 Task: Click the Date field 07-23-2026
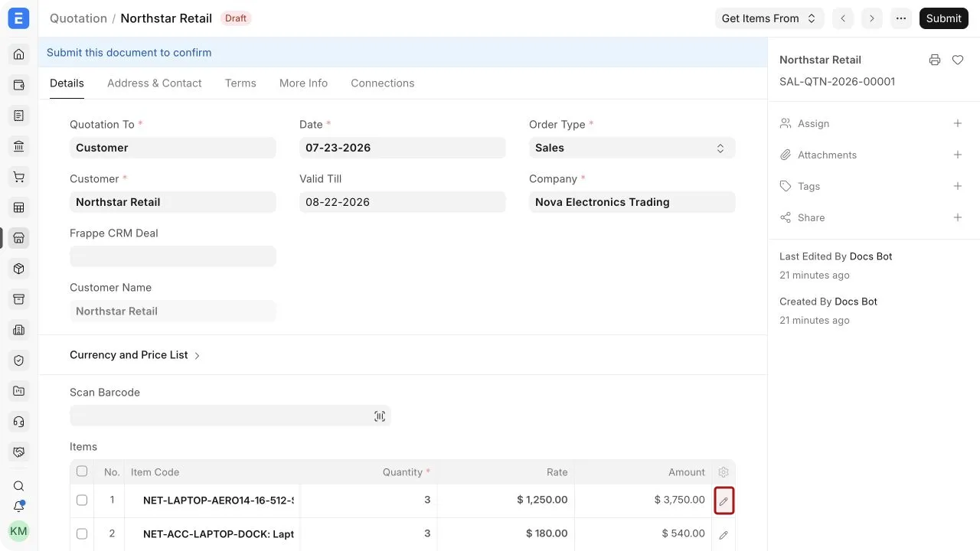[x=403, y=148]
